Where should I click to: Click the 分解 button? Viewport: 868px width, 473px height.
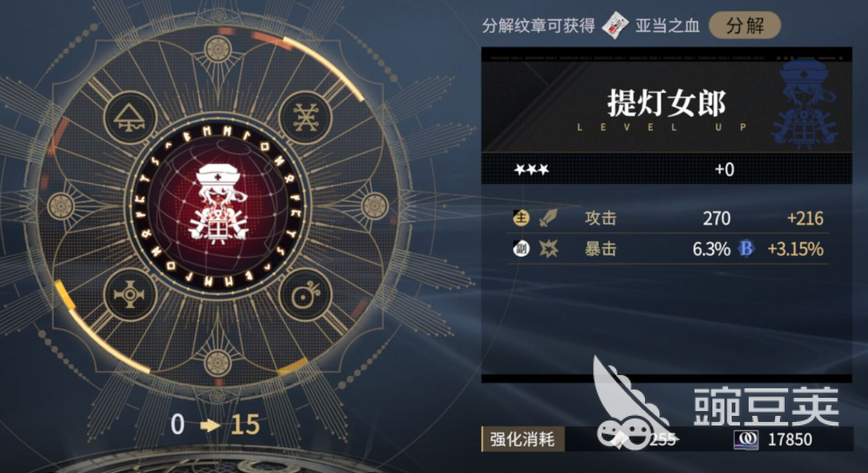click(x=744, y=26)
